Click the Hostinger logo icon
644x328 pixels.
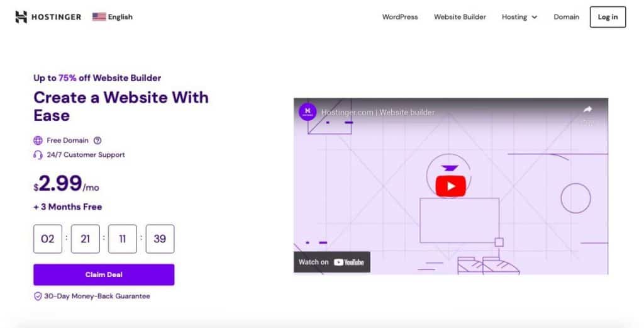point(21,17)
